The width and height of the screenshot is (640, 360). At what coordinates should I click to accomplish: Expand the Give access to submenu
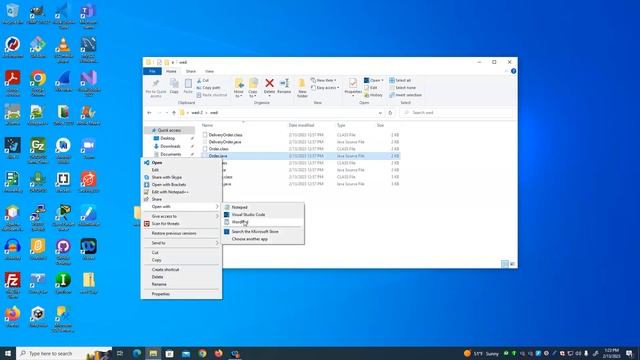pyautogui.click(x=181, y=216)
